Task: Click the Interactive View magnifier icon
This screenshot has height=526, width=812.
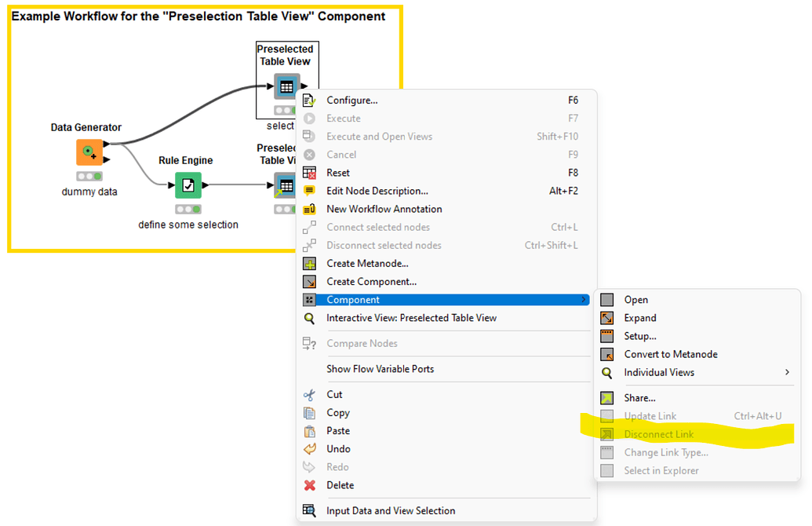Action: [309, 318]
